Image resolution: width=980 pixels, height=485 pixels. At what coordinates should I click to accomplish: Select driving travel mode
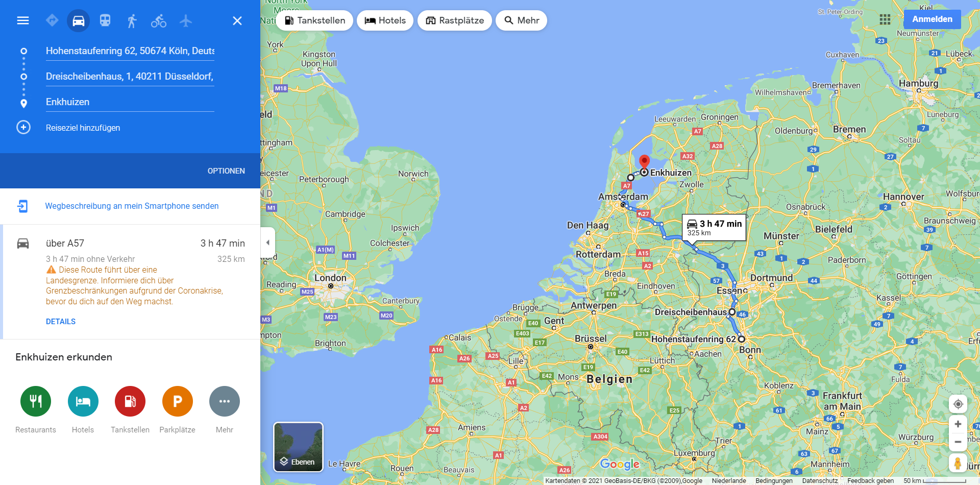79,20
